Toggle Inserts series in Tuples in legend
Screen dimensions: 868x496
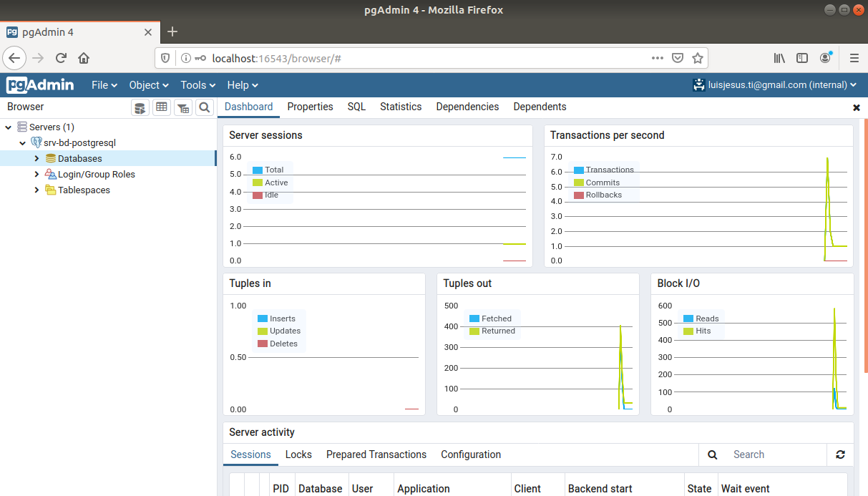click(x=276, y=318)
